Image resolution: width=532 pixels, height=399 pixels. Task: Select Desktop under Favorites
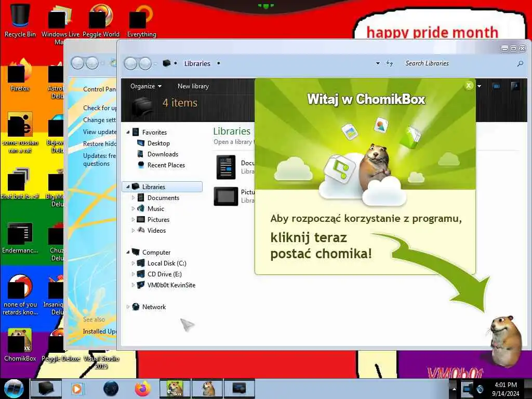(x=158, y=143)
